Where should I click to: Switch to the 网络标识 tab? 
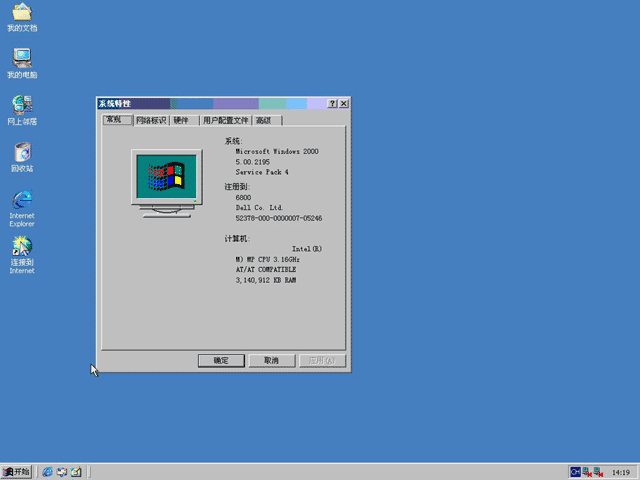click(151, 120)
